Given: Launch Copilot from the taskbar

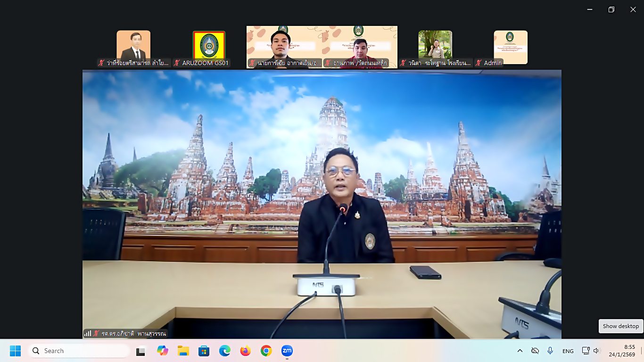Looking at the screenshot, I should (x=163, y=351).
